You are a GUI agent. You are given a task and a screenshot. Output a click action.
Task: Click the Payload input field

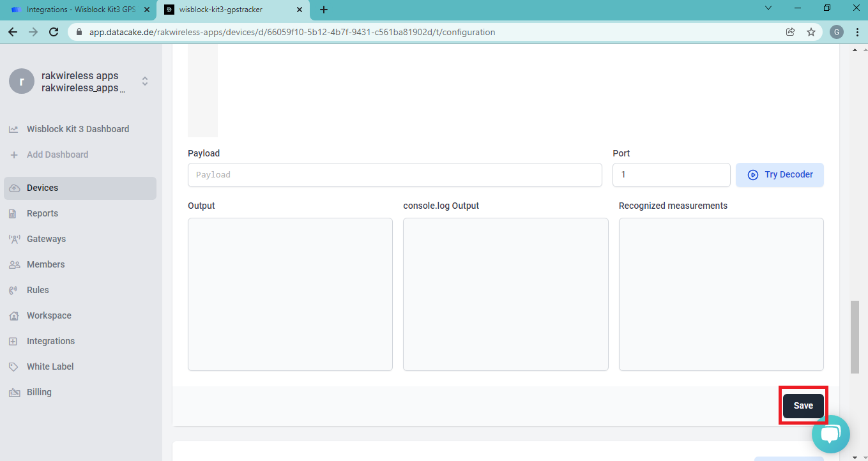point(395,175)
